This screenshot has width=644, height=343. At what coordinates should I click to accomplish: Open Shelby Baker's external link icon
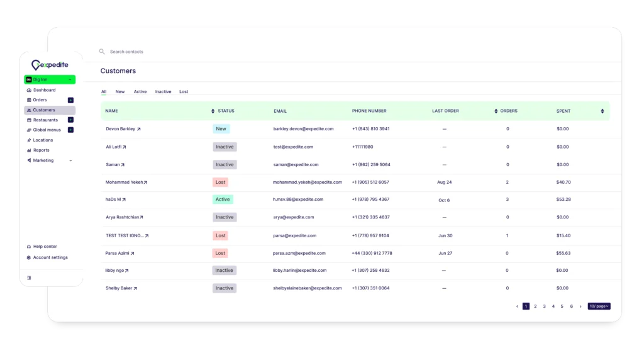pos(135,288)
